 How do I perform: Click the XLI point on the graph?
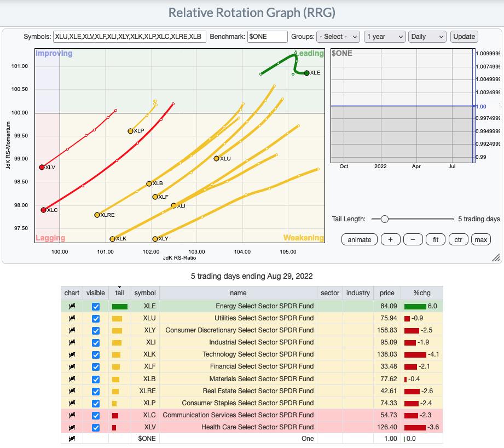point(173,205)
